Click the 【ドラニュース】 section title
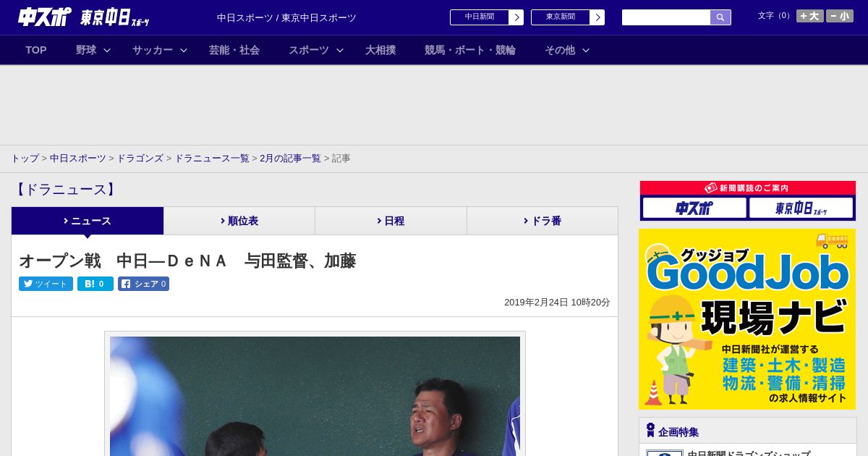Screen dimensions: 868x456 65,190
